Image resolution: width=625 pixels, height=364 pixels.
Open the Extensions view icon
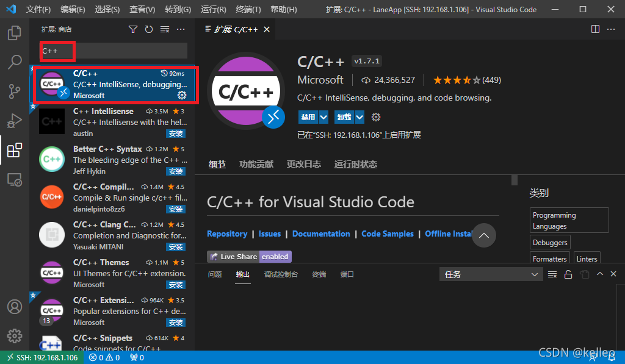(x=15, y=150)
